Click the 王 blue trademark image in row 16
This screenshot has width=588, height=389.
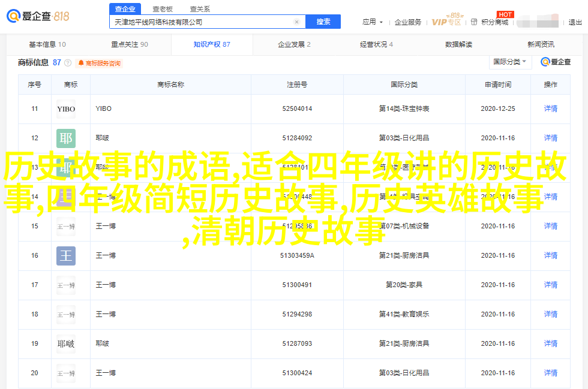pos(66,256)
